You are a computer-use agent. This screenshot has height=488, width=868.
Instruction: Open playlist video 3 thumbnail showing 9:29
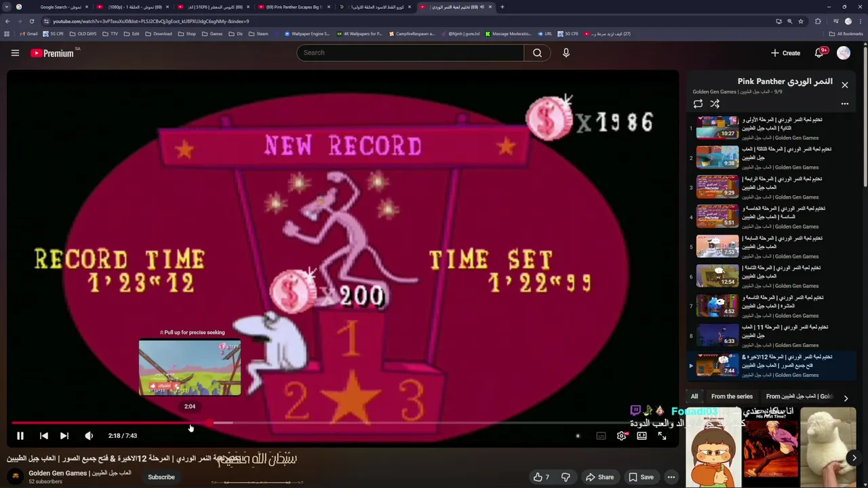(717, 187)
